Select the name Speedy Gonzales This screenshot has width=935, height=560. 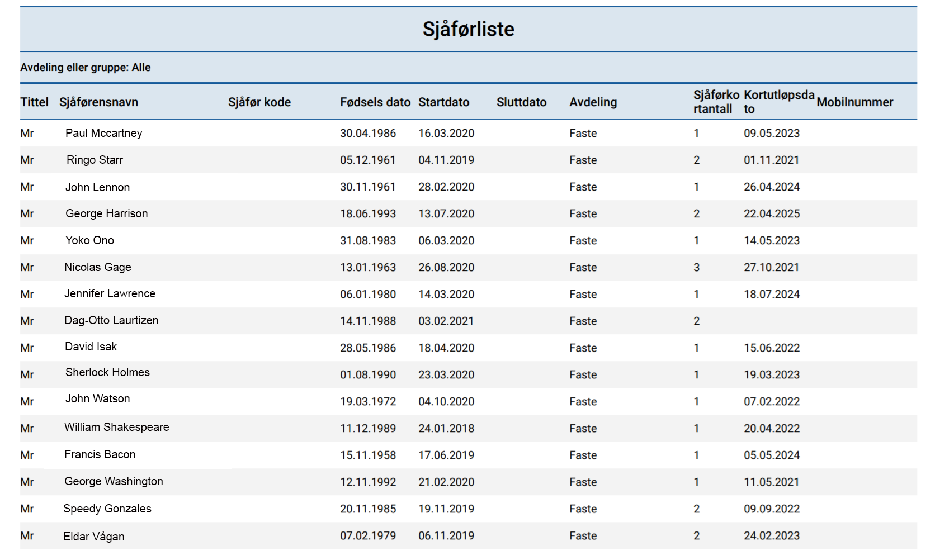pyautogui.click(x=107, y=509)
